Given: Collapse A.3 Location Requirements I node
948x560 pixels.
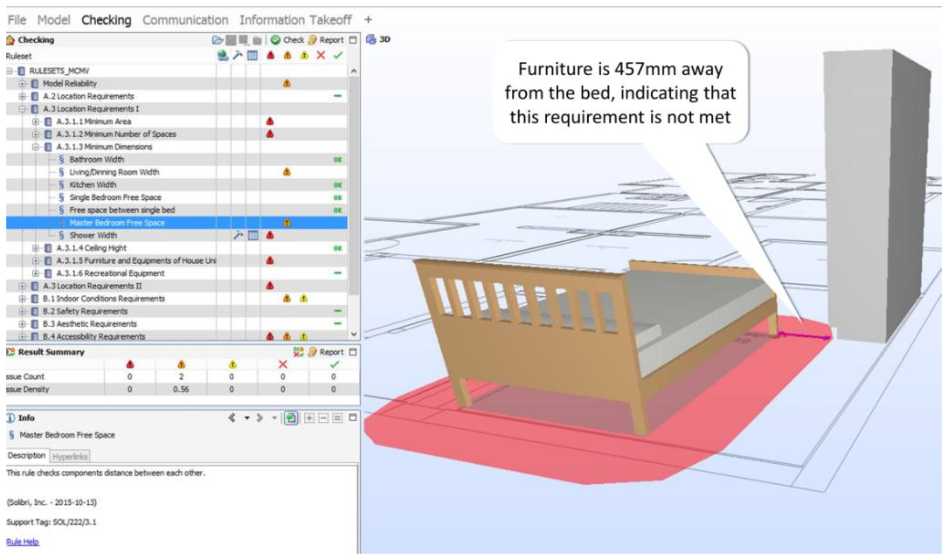Looking at the screenshot, I should coord(23,109).
